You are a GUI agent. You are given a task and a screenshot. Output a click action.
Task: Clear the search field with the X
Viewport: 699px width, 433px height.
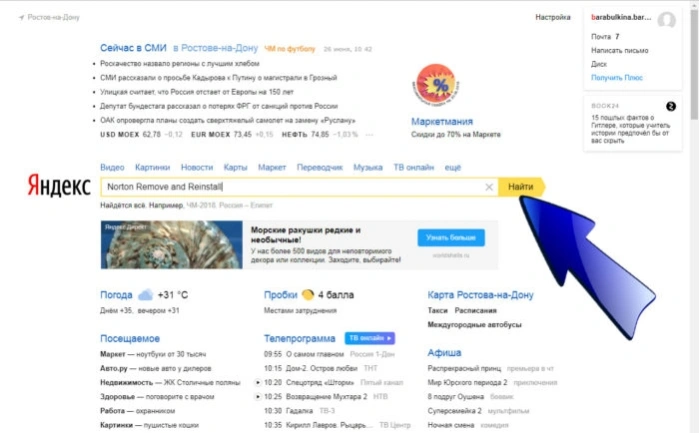pyautogui.click(x=489, y=187)
